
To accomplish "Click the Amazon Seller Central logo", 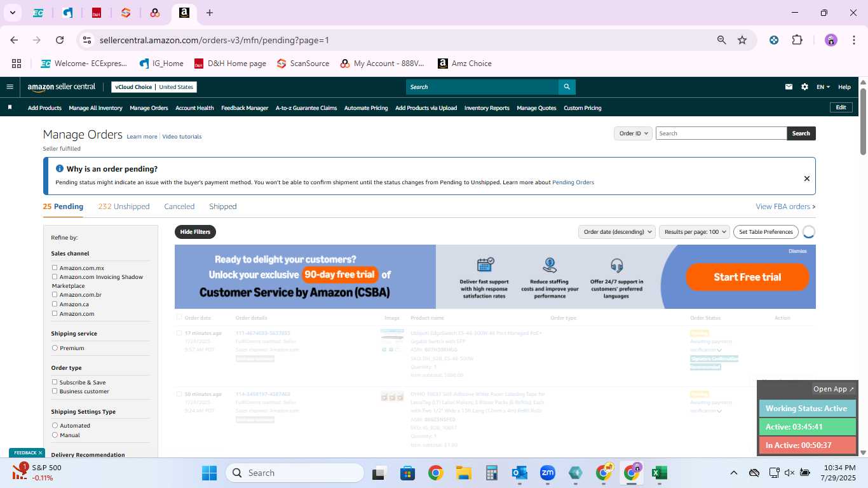I will (62, 87).
